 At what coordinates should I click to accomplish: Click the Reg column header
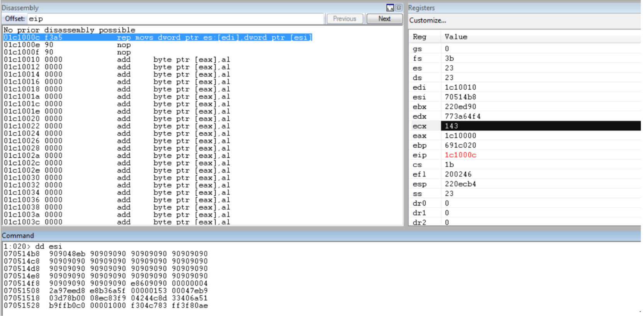click(420, 37)
